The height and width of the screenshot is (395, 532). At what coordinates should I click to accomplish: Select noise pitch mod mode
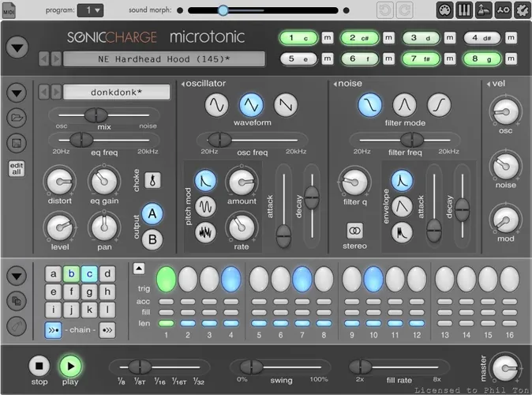[x=205, y=232]
